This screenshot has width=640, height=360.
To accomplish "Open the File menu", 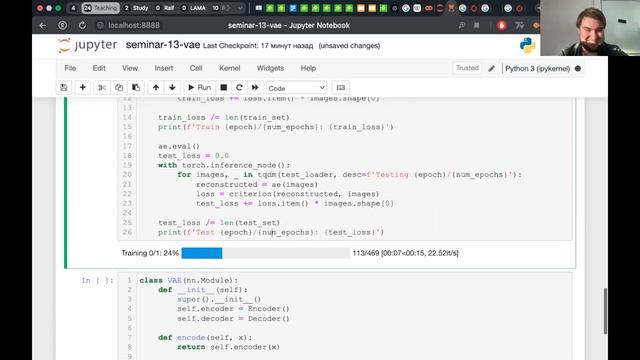I will (70, 68).
